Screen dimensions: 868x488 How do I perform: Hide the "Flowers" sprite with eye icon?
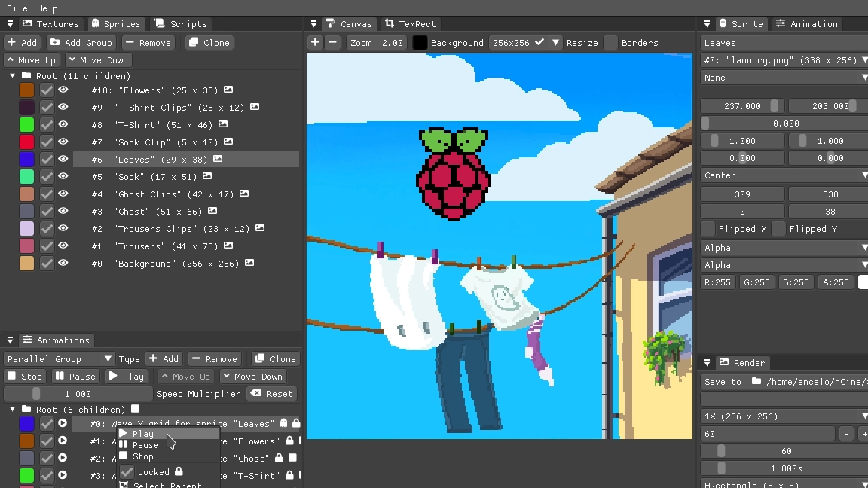[x=63, y=90]
